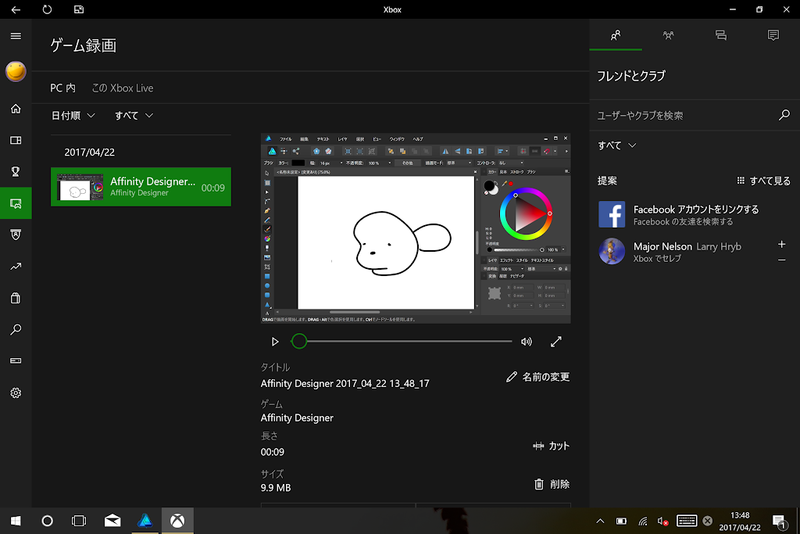Open the Mail app in taskbar
The image size is (800, 534).
[112, 521]
